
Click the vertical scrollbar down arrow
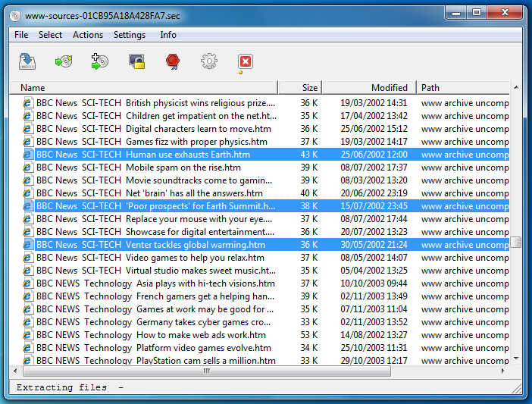516,359
